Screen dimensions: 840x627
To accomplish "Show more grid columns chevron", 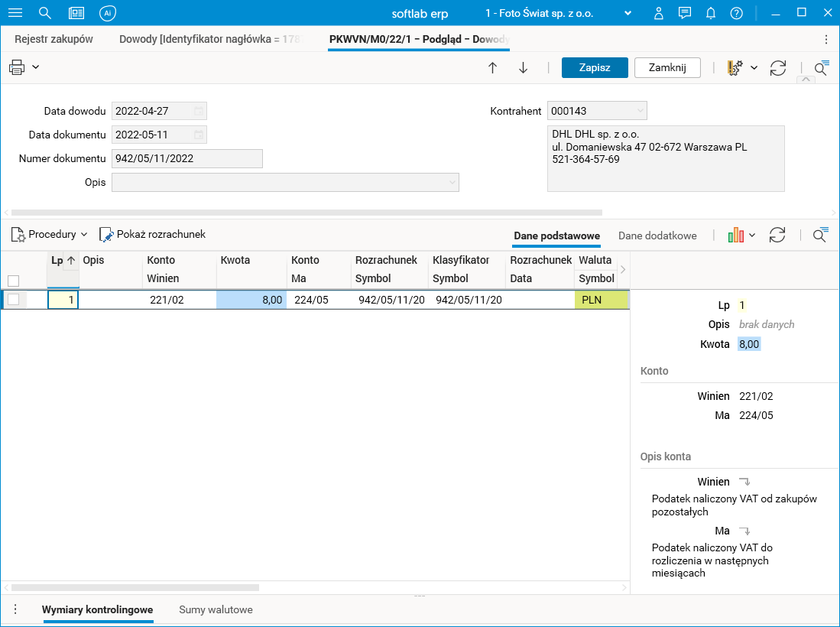I will tap(622, 269).
